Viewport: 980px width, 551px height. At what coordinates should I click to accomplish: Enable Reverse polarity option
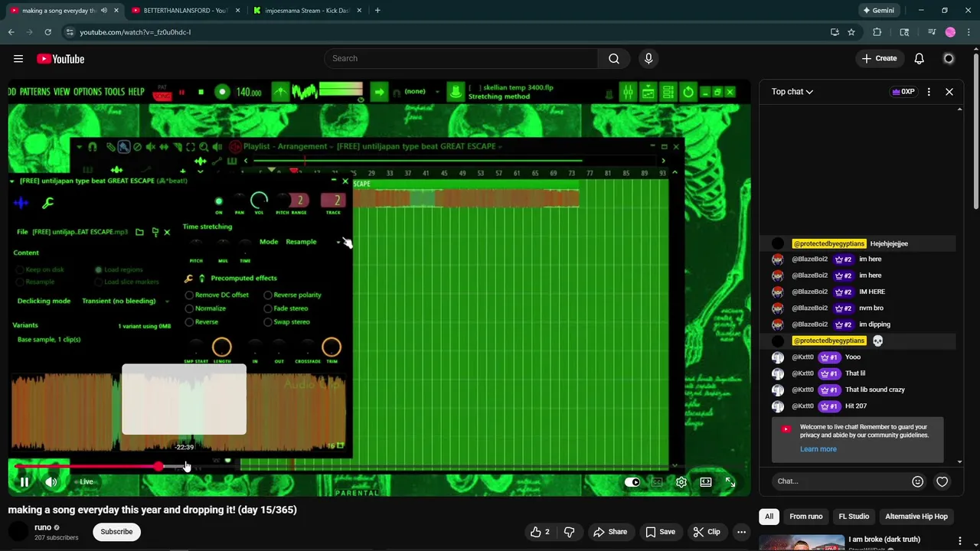[292, 295]
